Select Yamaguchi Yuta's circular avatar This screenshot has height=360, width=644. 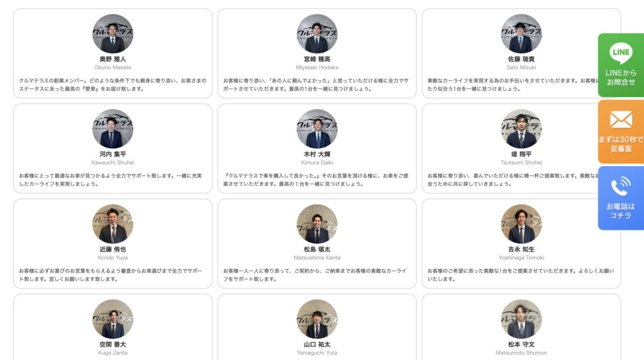[x=317, y=319]
